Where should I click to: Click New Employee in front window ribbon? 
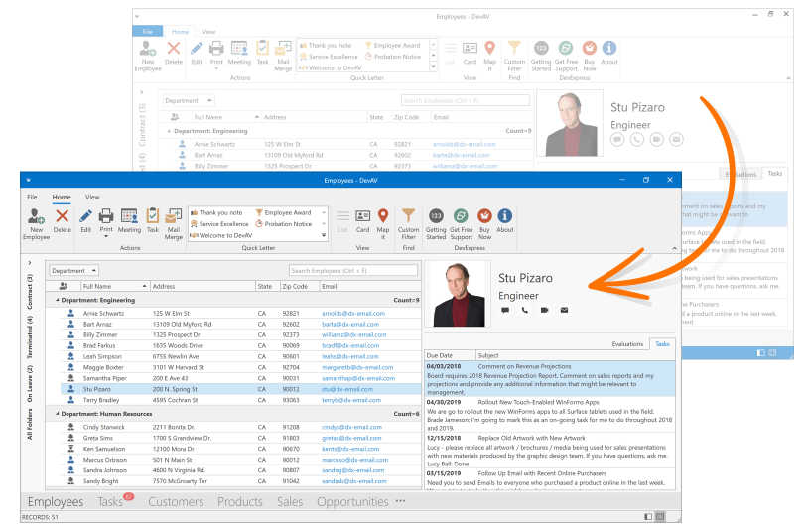(36, 224)
